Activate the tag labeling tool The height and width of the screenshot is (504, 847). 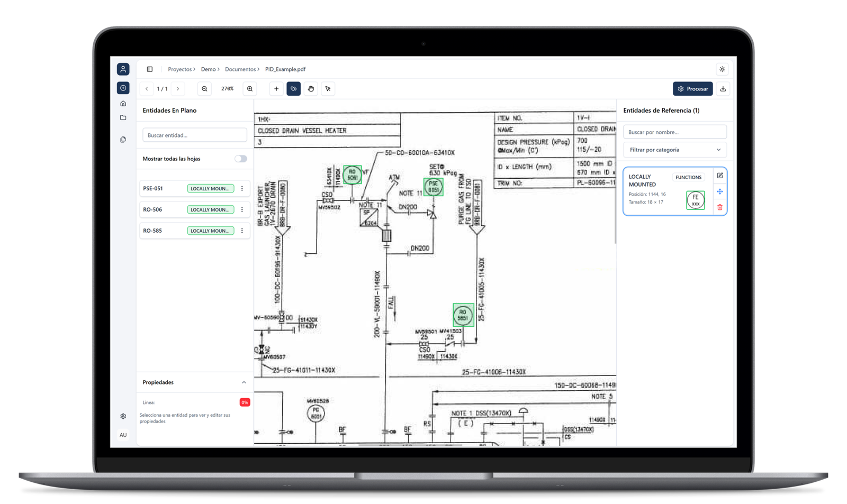pyautogui.click(x=293, y=89)
